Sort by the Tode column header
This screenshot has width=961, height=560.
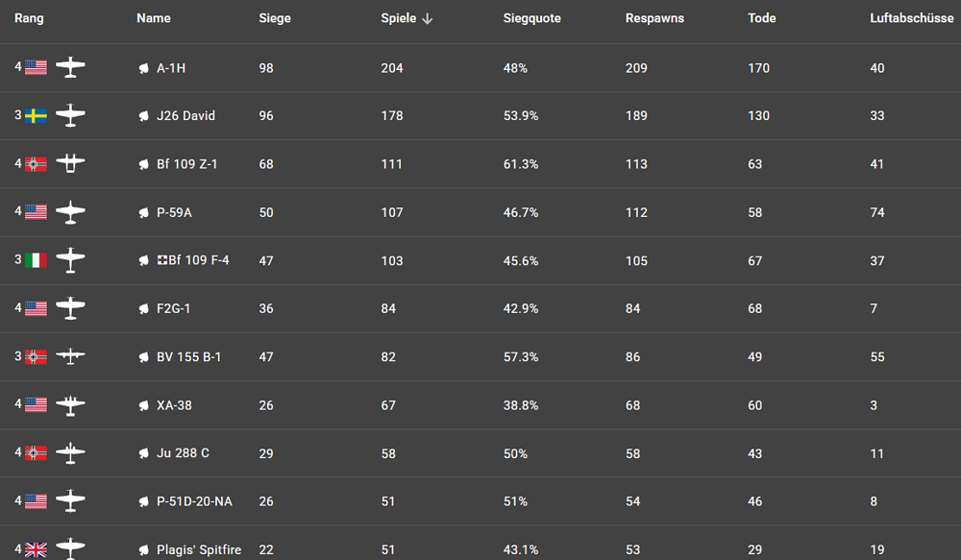click(x=761, y=18)
